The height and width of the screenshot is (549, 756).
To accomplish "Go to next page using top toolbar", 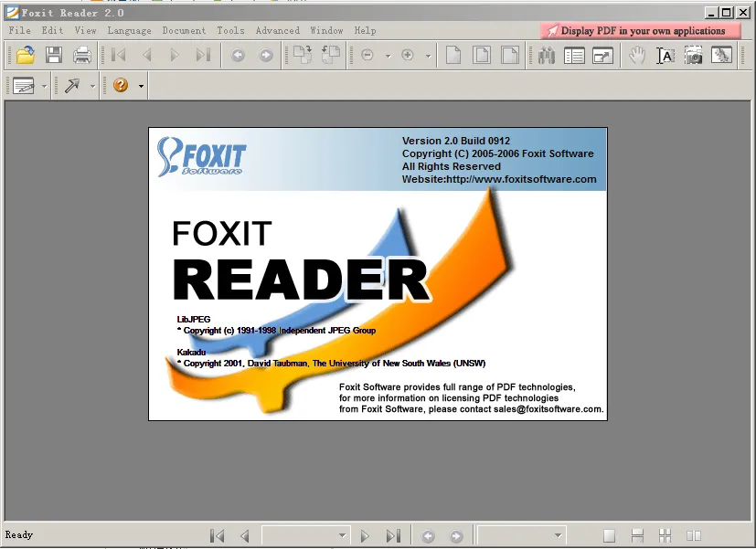I will pos(175,55).
